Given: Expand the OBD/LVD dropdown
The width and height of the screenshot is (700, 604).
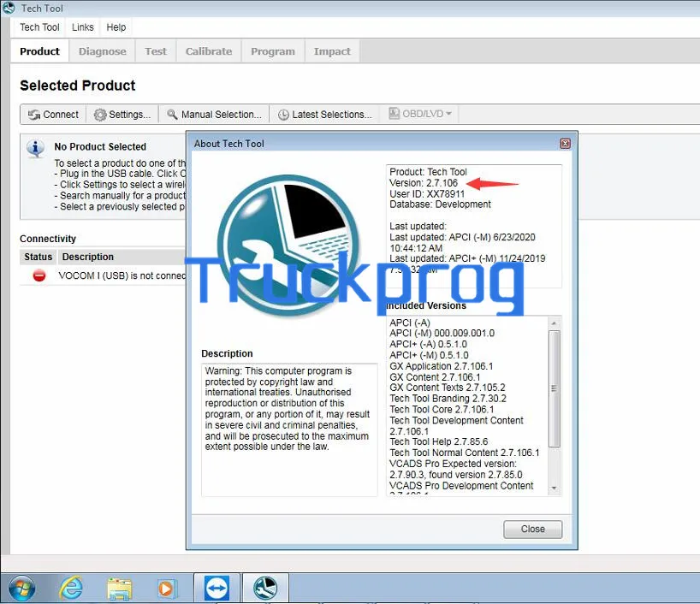Looking at the screenshot, I should coord(420,114).
